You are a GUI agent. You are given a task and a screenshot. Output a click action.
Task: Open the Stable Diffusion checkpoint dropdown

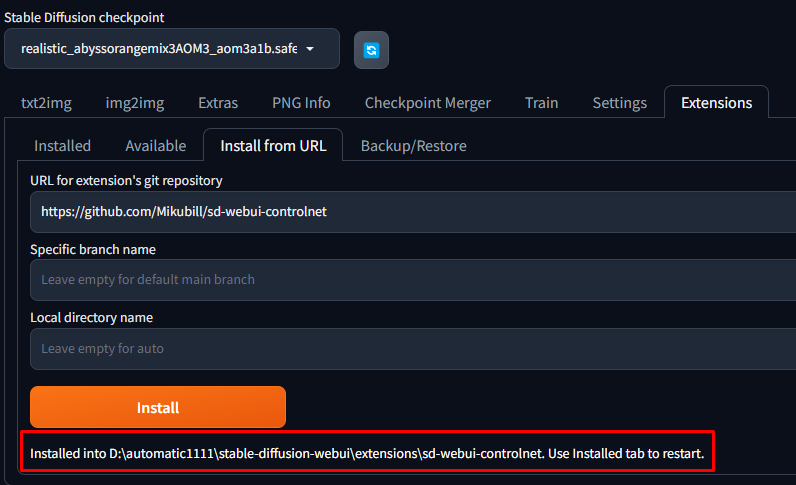(x=171, y=49)
